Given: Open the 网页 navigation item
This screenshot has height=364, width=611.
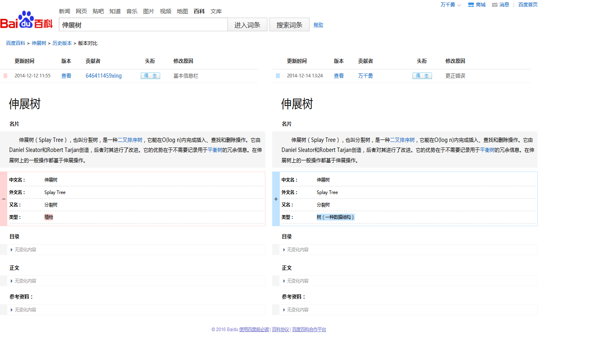Looking at the screenshot, I should (x=81, y=11).
